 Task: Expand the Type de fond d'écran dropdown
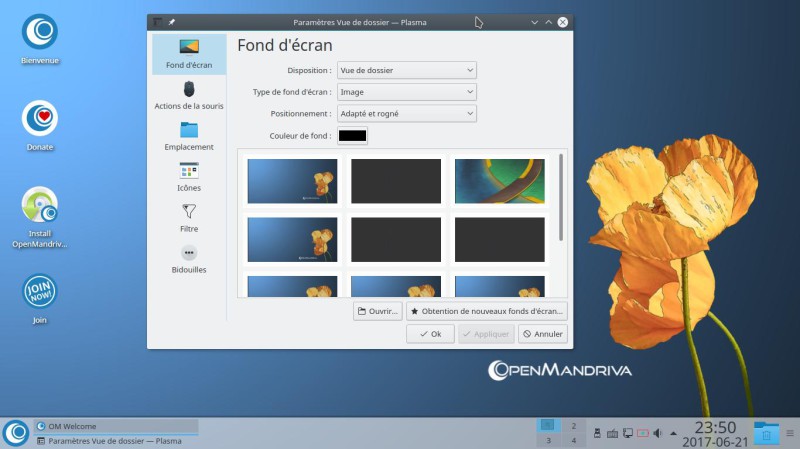407,92
